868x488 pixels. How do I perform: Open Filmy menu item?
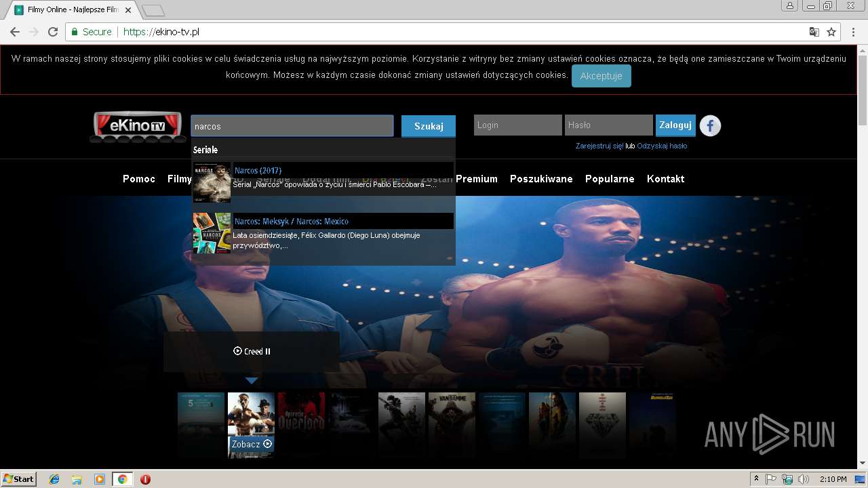pos(180,179)
